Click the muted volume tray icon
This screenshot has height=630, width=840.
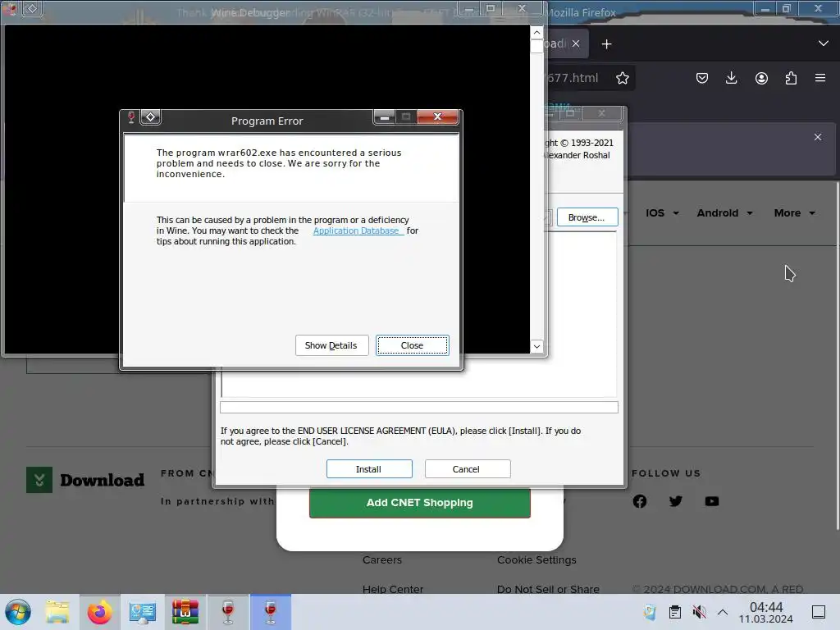(699, 612)
